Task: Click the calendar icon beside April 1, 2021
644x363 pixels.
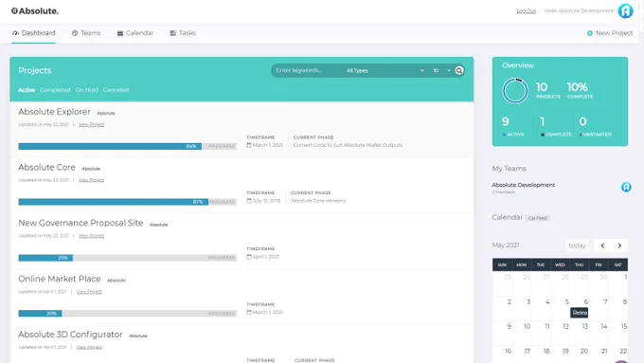Action: pos(249,257)
